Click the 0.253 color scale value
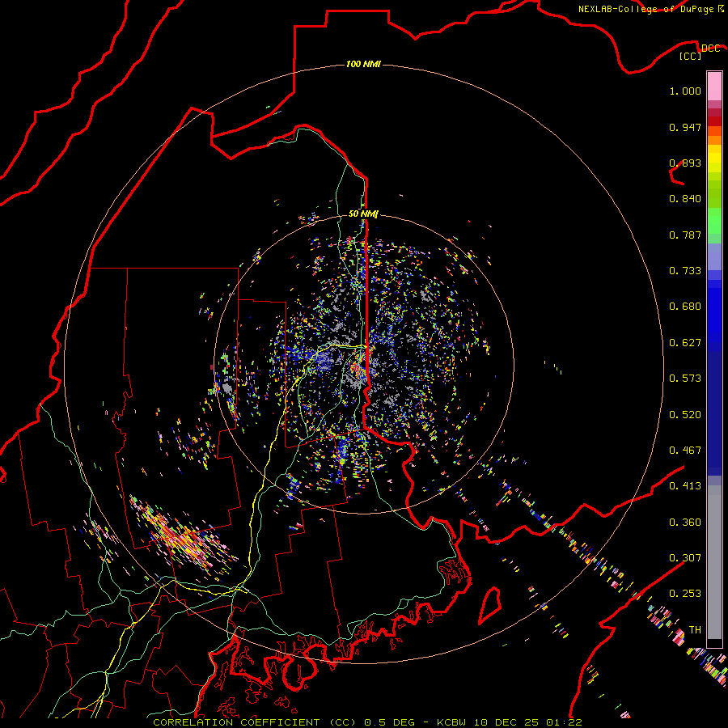The width and height of the screenshot is (728, 728). [685, 594]
